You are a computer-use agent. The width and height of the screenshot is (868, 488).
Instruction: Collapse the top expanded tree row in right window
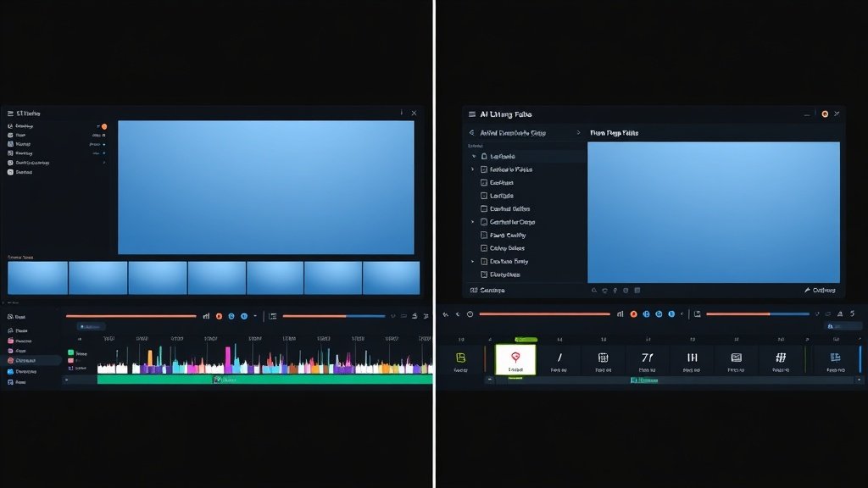[x=474, y=157]
